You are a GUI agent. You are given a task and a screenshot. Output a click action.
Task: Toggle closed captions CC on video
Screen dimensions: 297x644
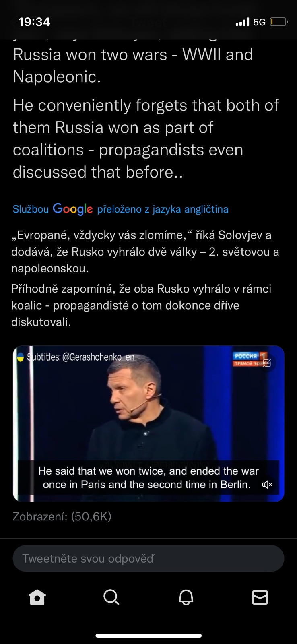point(267,363)
